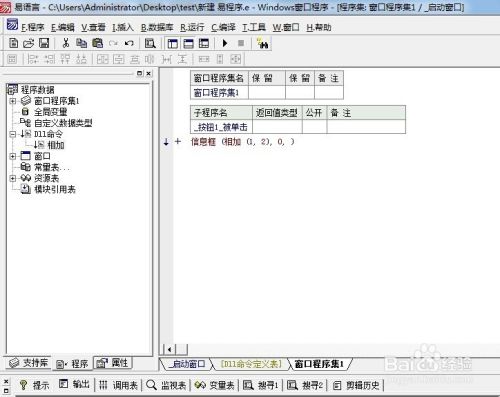
Task: Click the Undo arrow icon
Action: click(129, 43)
